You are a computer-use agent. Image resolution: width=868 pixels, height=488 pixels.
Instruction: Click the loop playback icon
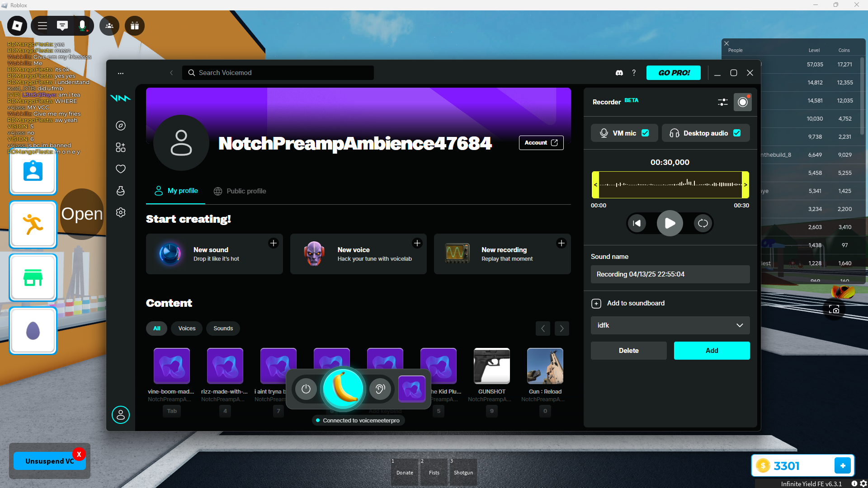tap(703, 223)
